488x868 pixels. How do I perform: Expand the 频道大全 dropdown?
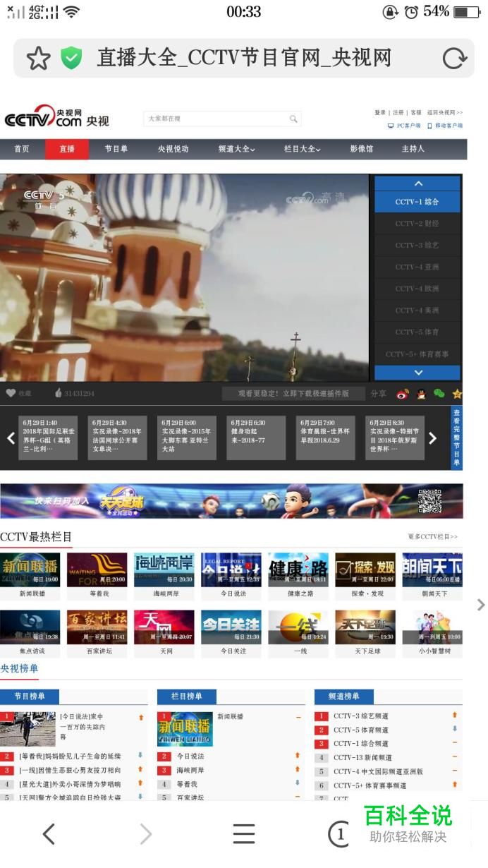tap(236, 149)
